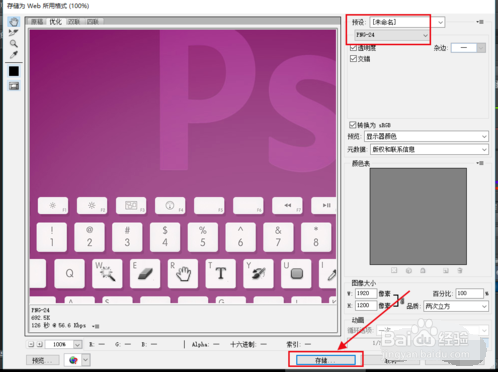Click the '十六进制' hex readout label
This screenshot has width=498, height=372.
[x=244, y=344]
